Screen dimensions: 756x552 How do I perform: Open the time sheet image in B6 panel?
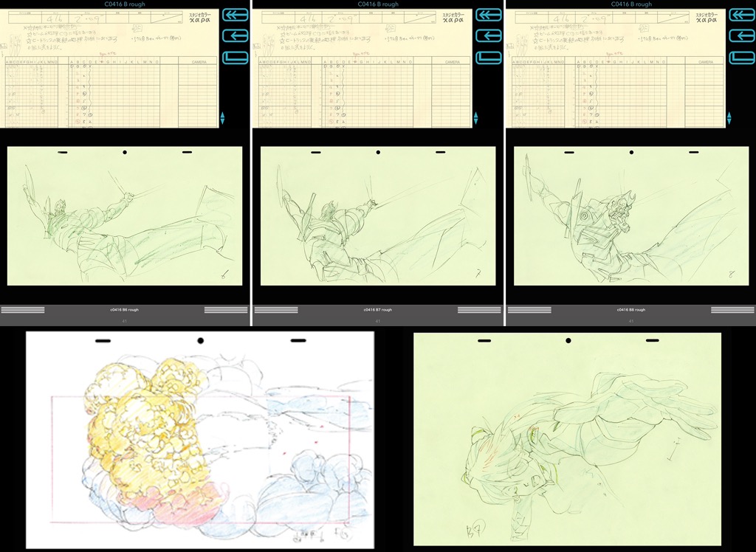point(109,68)
